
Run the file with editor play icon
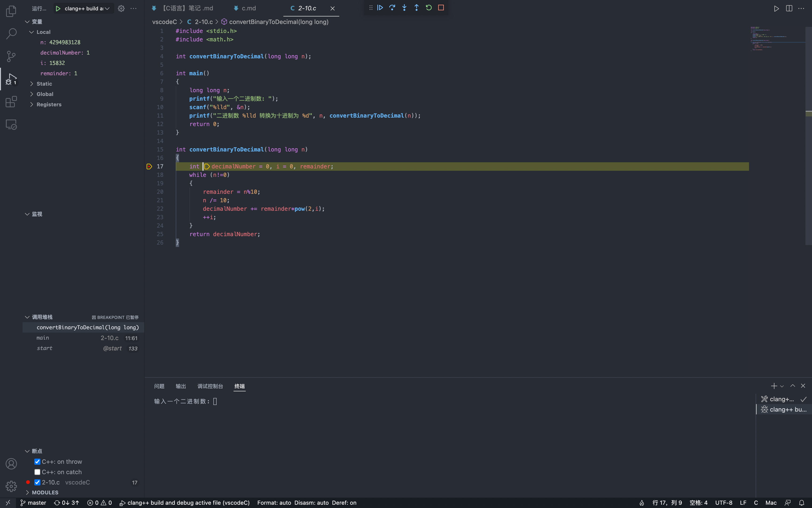[777, 8]
